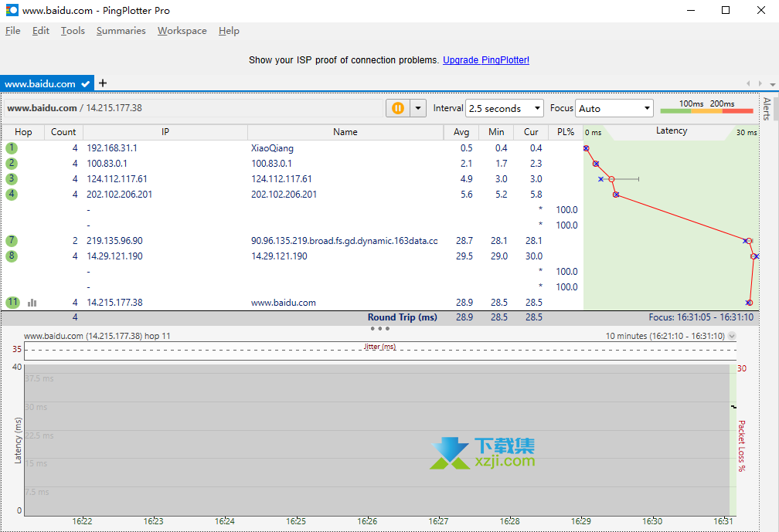Select the 163data hostname for hop 7

(345, 241)
